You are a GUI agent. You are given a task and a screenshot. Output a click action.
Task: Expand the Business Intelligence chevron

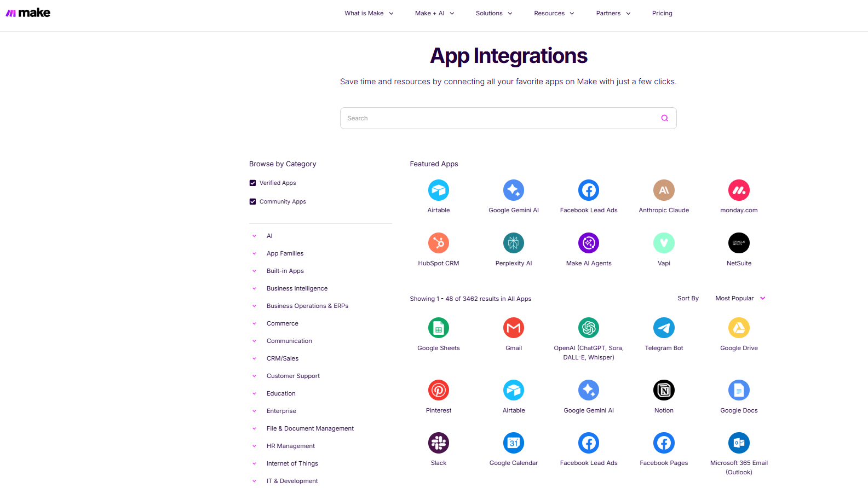click(254, 289)
